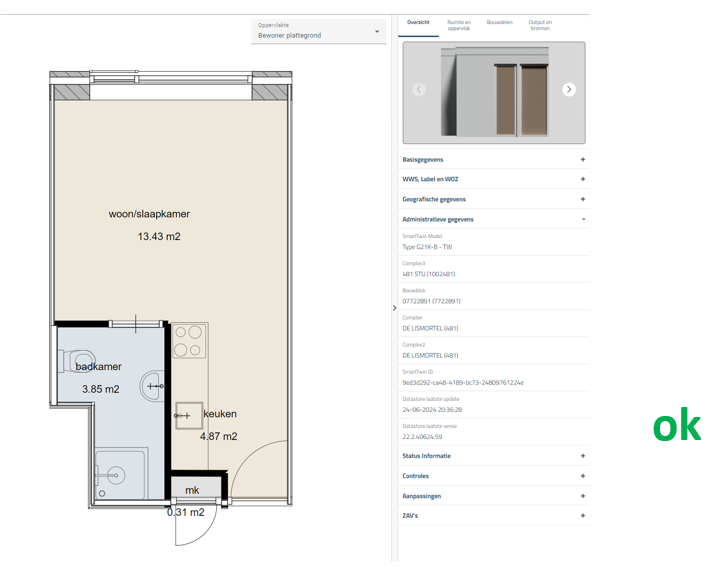Collapse the side panel with the chevron
The image size is (718, 575).
tap(394, 308)
